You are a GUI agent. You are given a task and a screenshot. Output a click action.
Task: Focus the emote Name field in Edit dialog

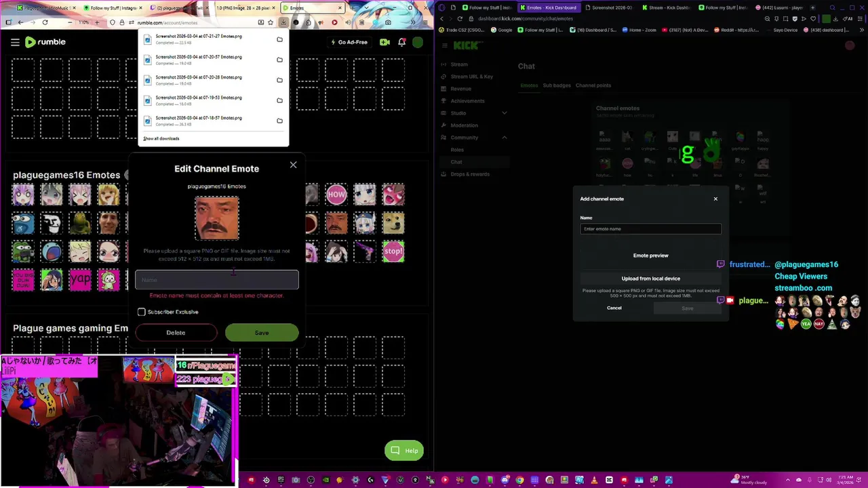pos(217,279)
